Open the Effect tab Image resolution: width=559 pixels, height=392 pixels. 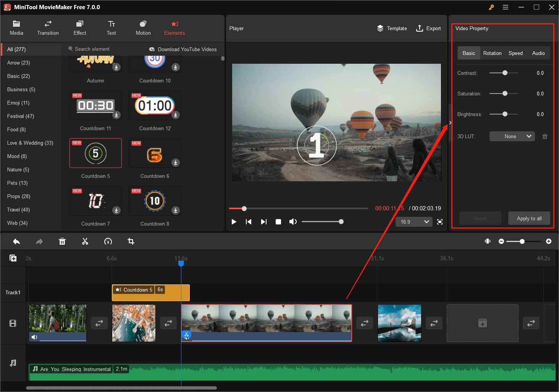tap(79, 28)
